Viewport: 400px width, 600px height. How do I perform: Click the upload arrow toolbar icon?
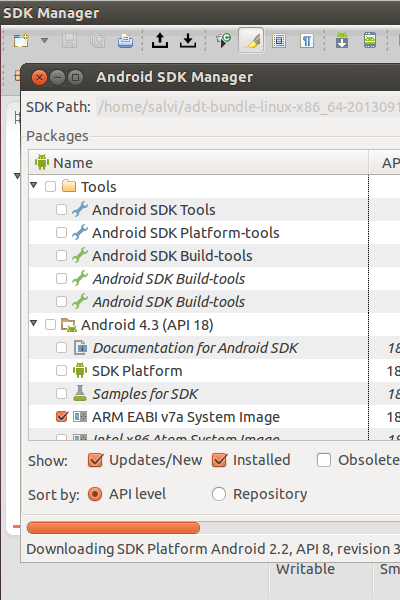[160, 40]
